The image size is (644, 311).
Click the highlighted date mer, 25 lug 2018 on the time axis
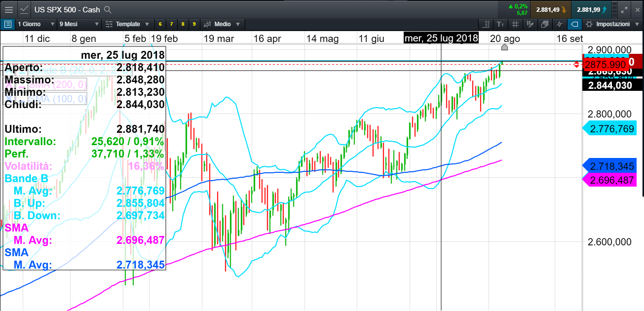pos(441,38)
